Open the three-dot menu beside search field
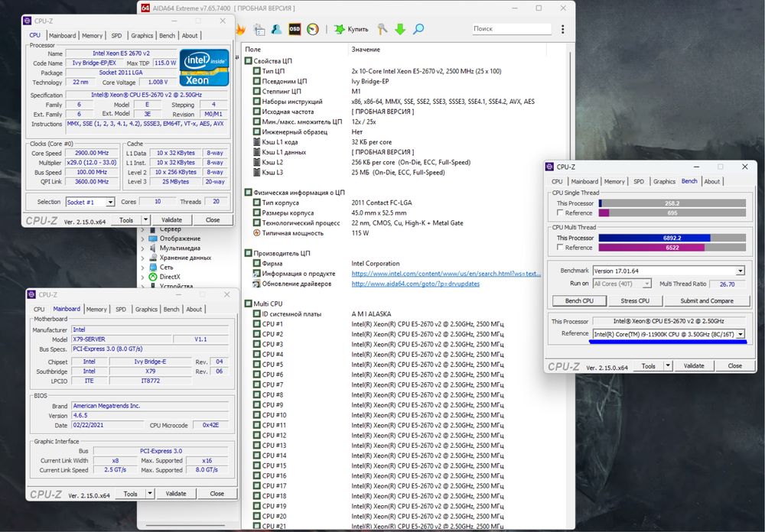765x532 pixels. (562, 29)
